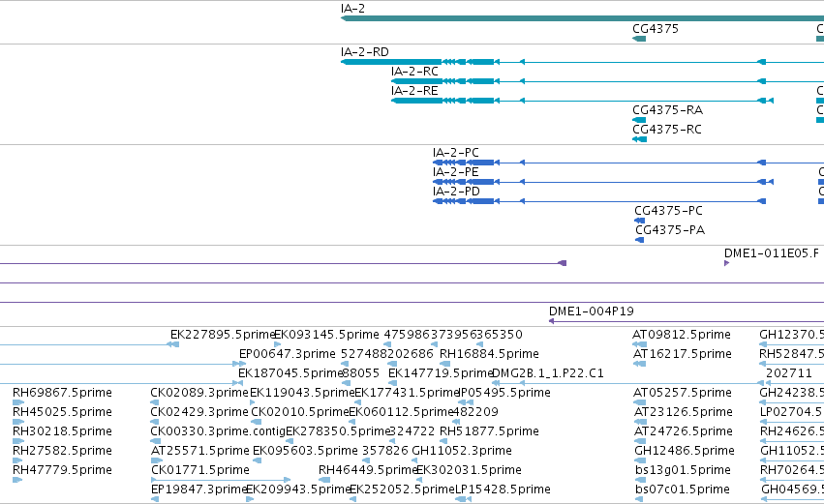Click EST LP15428.5prime
824x504 pixels.
pyautogui.click(x=503, y=490)
